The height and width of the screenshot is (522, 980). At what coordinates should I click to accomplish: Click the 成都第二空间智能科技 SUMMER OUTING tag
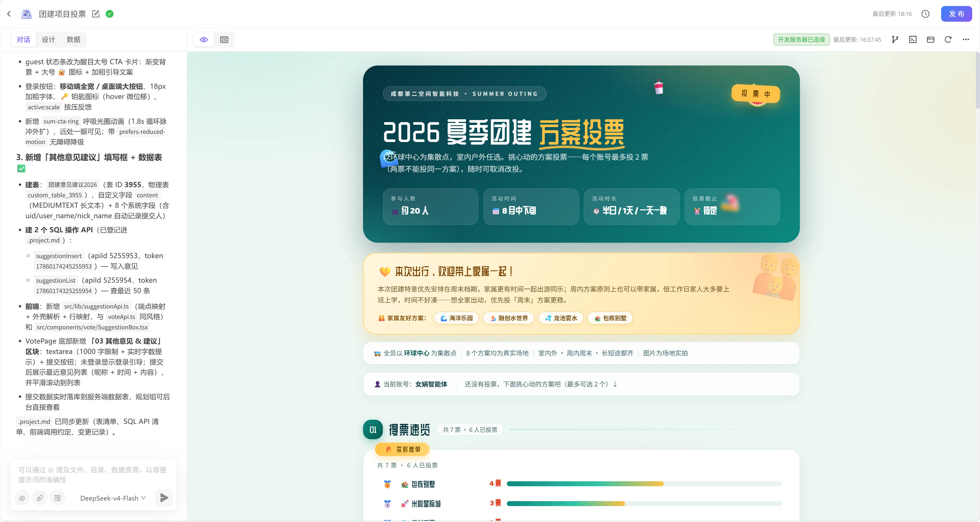click(x=465, y=94)
